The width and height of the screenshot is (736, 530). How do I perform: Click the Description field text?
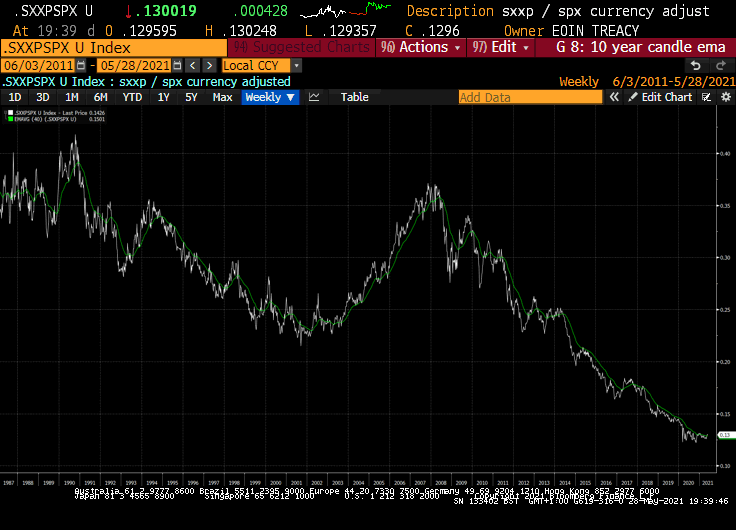point(558,11)
